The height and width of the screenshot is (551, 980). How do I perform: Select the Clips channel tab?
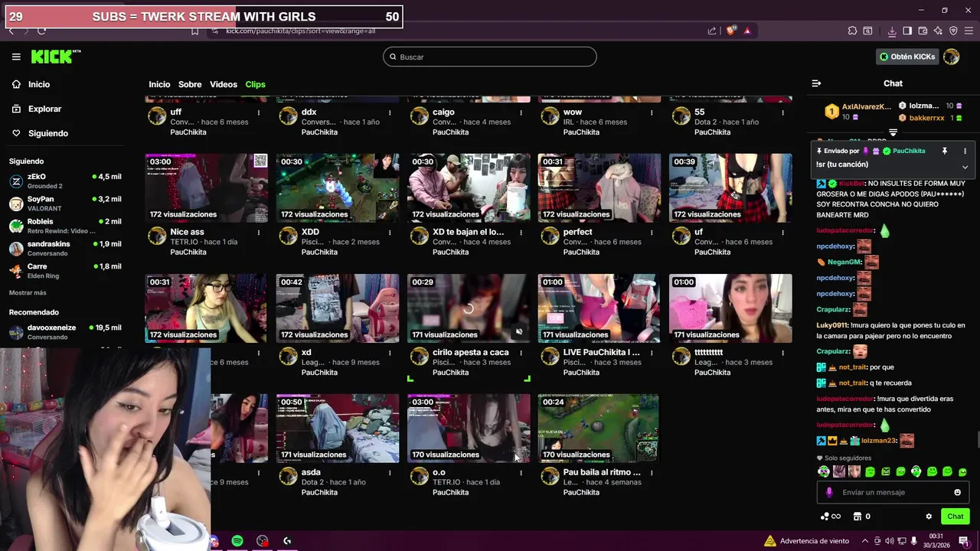click(255, 84)
